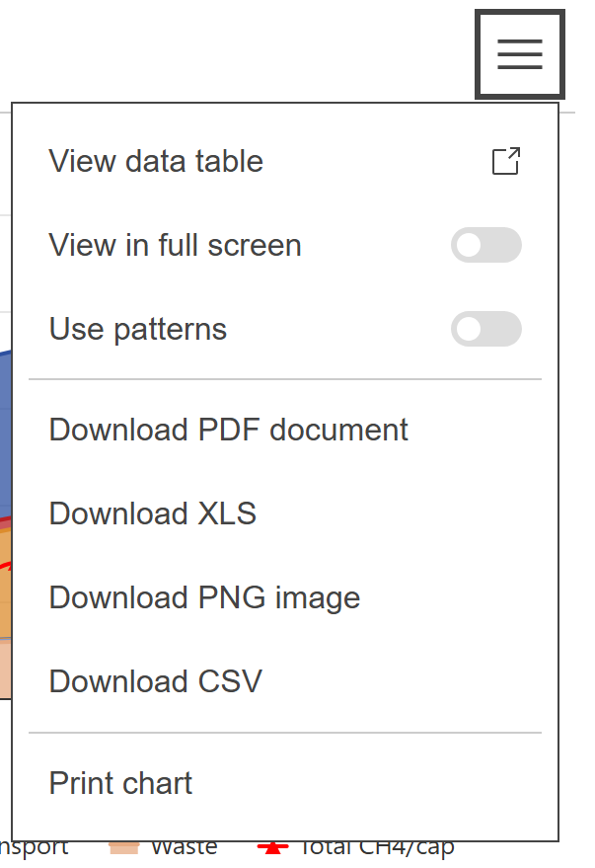Click the partially visible Transport legend label
Viewport: 595px width, 868px height.
click(x=35, y=847)
